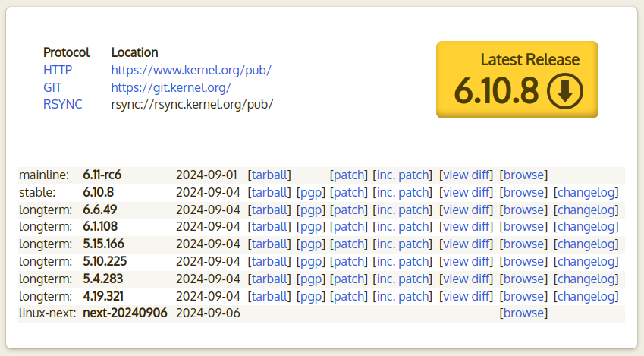Open inc. patch for longterm 6.1.108
Image resolution: width=644 pixels, height=356 pixels.
(403, 226)
